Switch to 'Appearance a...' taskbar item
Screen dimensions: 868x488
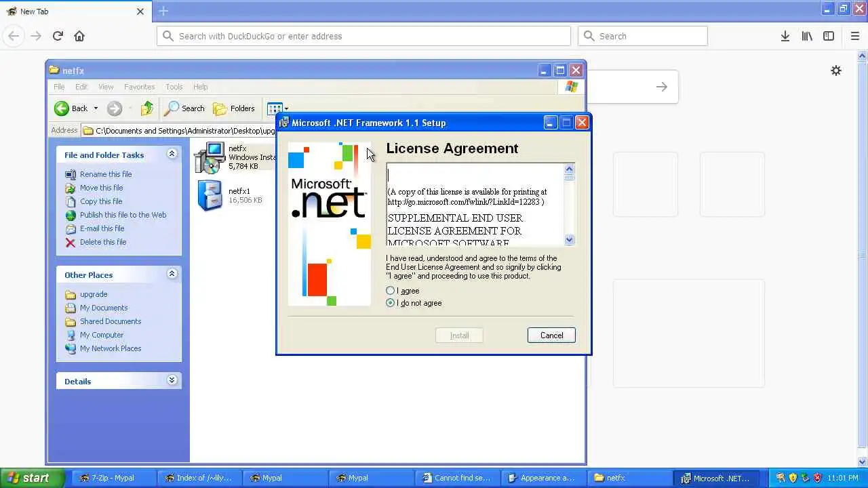click(542, 478)
